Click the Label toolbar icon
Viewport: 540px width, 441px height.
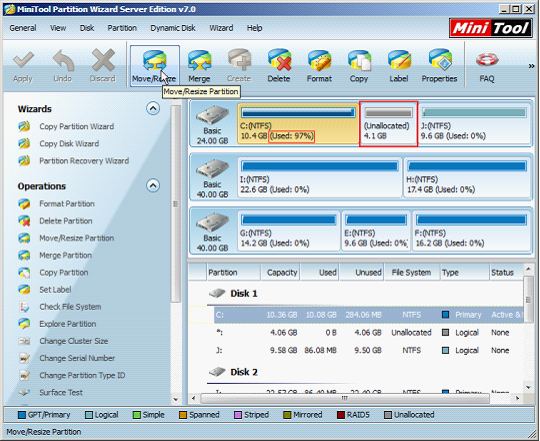(x=399, y=61)
